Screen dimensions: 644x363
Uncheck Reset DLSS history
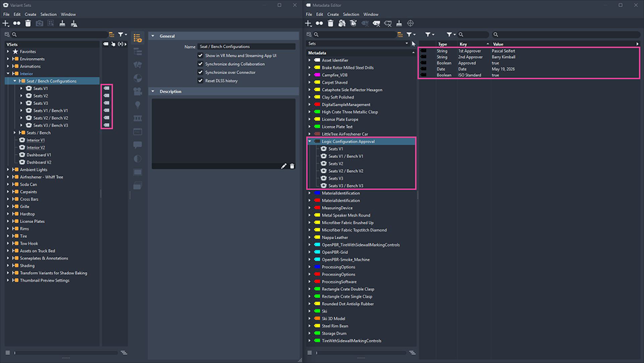pos(200,81)
